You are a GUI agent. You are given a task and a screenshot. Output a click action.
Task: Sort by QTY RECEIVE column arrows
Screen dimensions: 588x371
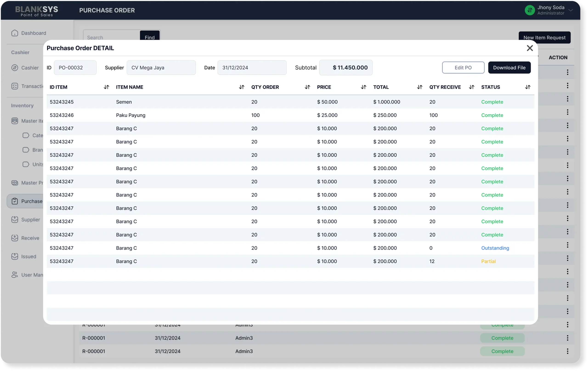pyautogui.click(x=472, y=87)
